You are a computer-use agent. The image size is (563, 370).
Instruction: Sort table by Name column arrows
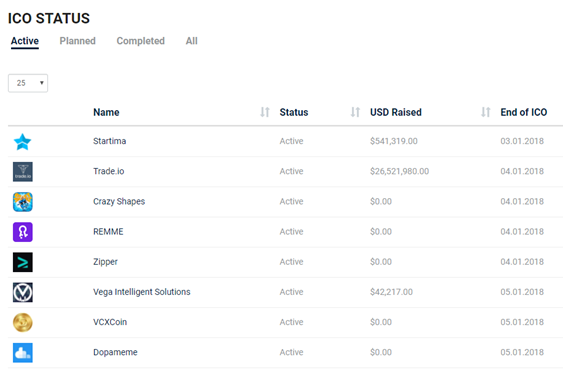point(265,112)
